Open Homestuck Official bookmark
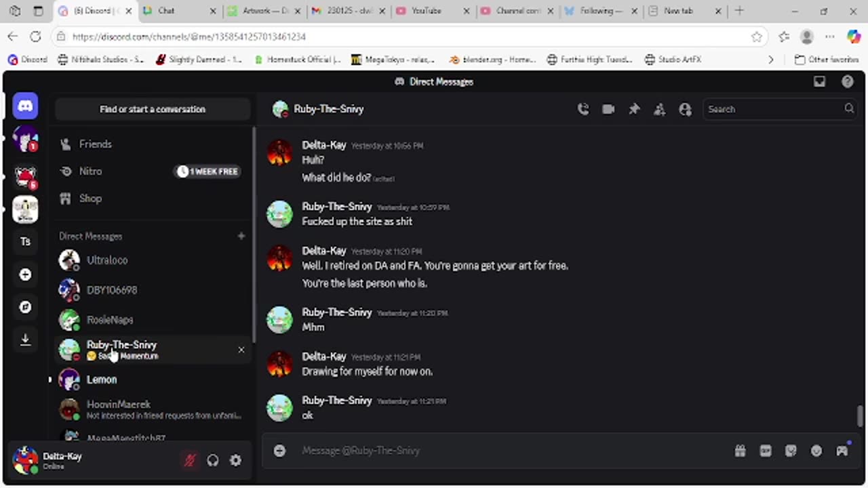 297,60
